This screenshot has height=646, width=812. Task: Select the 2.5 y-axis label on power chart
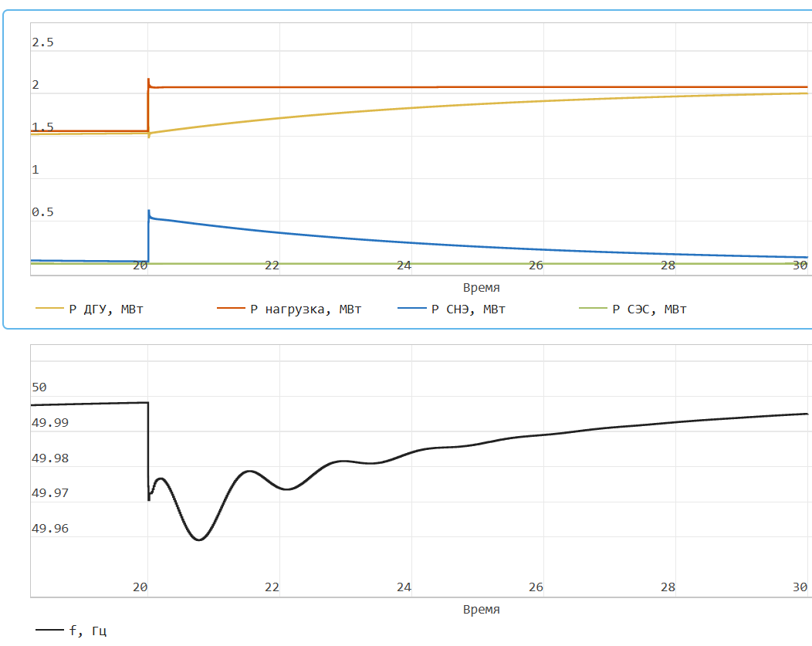42,42
